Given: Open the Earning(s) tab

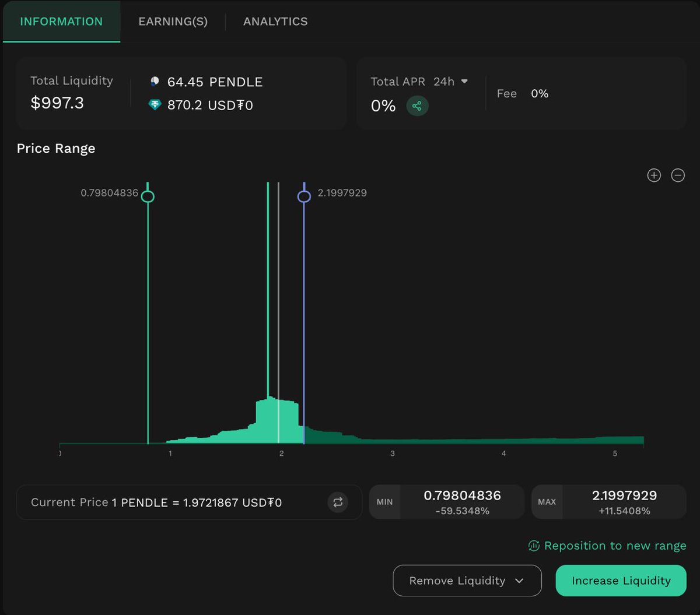Looking at the screenshot, I should coord(173,22).
